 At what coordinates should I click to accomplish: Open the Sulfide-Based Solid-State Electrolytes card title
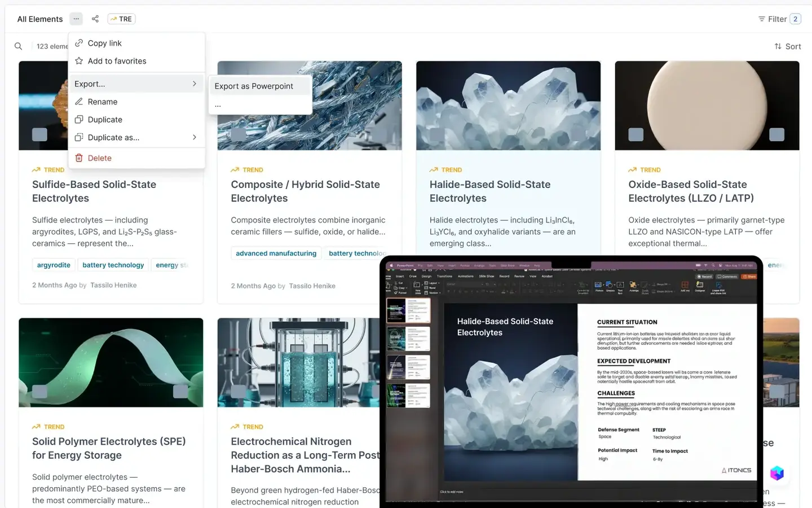tap(94, 191)
